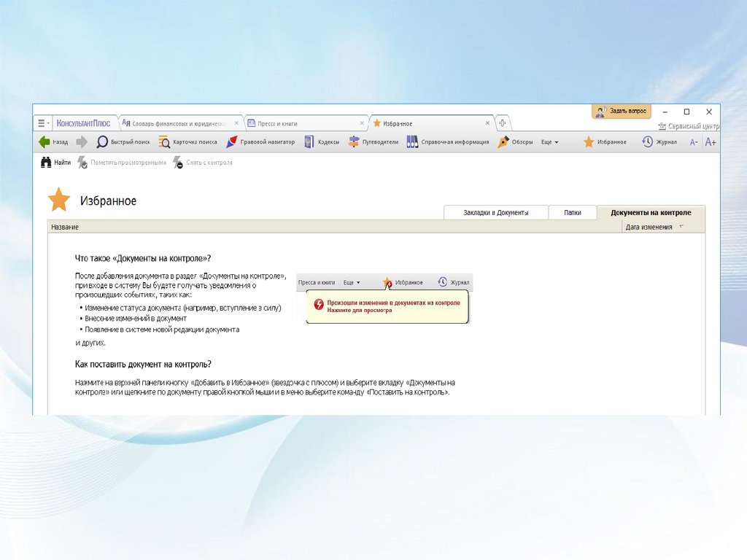Close the Словарь финансовых tab
Viewport: 747px width, 560px height.
[236, 123]
